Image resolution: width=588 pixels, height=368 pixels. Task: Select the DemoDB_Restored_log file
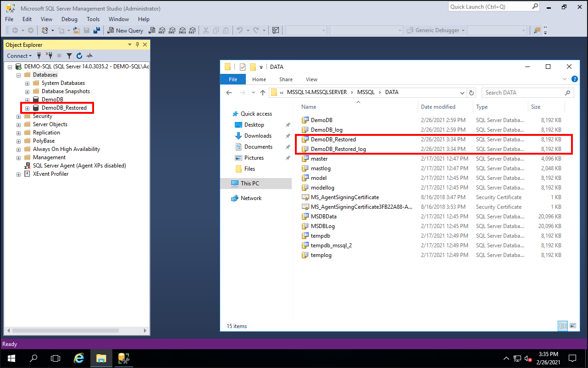pos(338,149)
